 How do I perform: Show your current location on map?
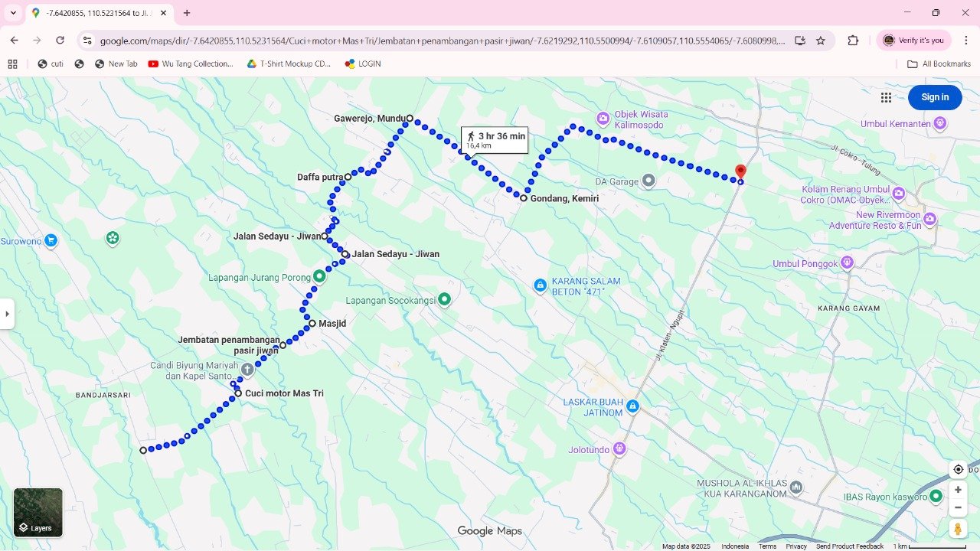(958, 469)
